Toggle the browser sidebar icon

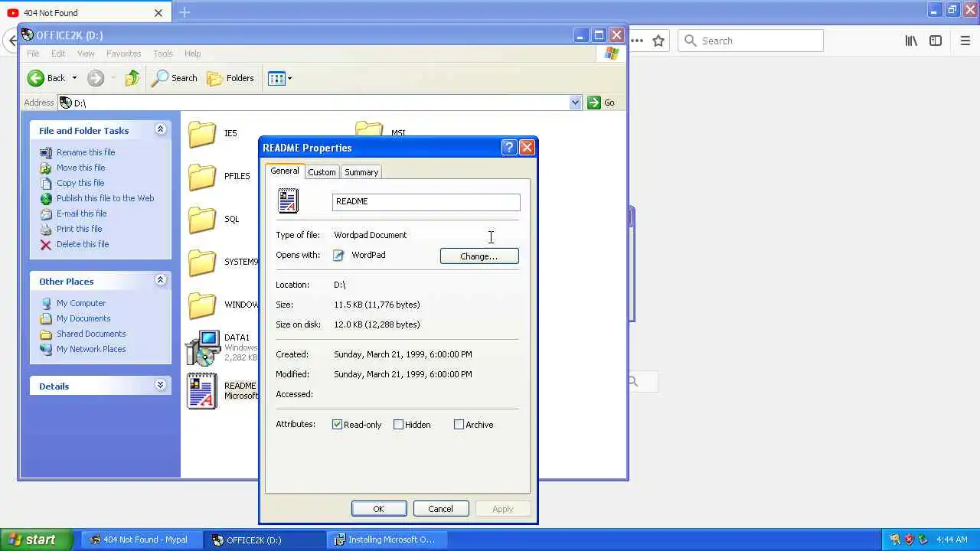pyautogui.click(x=936, y=41)
